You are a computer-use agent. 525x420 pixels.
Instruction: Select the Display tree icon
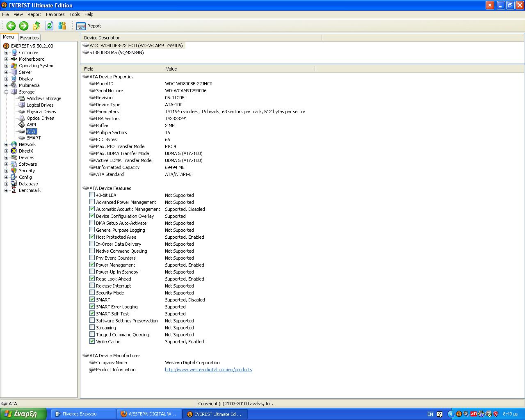click(x=14, y=79)
